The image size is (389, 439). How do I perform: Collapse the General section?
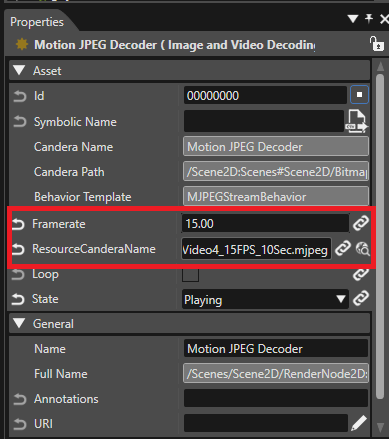(x=19, y=323)
